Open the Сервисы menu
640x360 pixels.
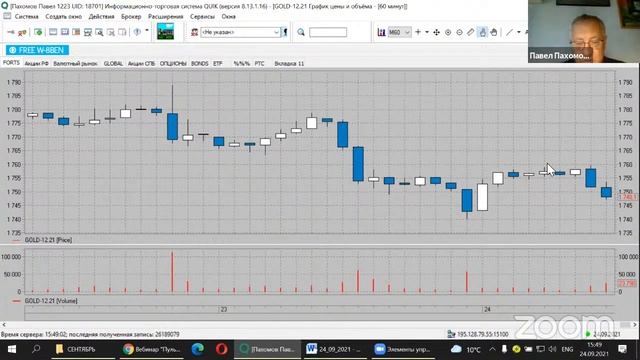(202, 17)
